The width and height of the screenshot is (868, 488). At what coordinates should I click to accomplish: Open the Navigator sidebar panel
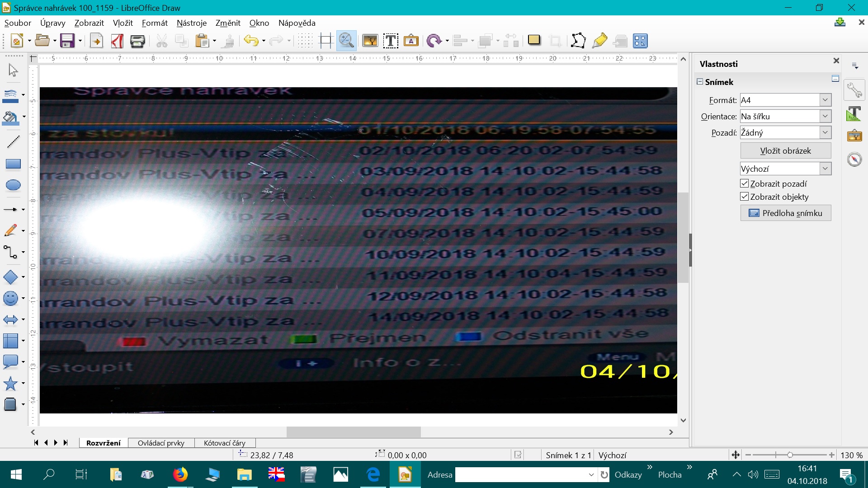coord(854,160)
